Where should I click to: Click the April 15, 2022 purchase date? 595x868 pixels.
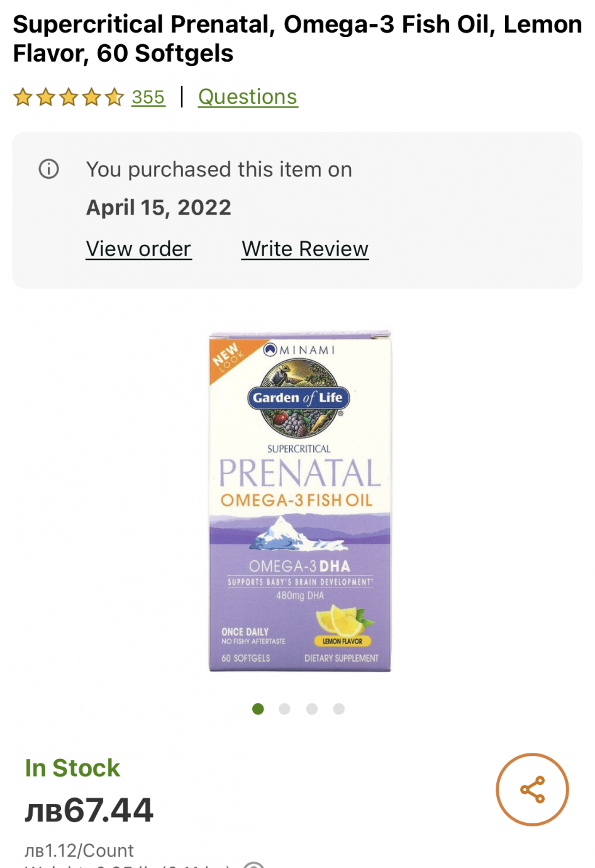(x=158, y=208)
